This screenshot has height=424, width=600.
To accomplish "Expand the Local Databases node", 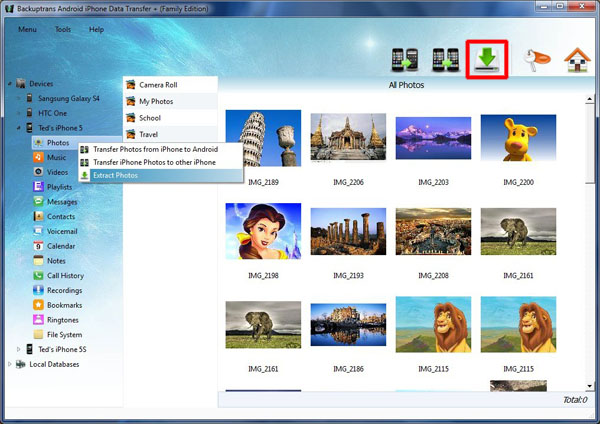I will click(10, 364).
